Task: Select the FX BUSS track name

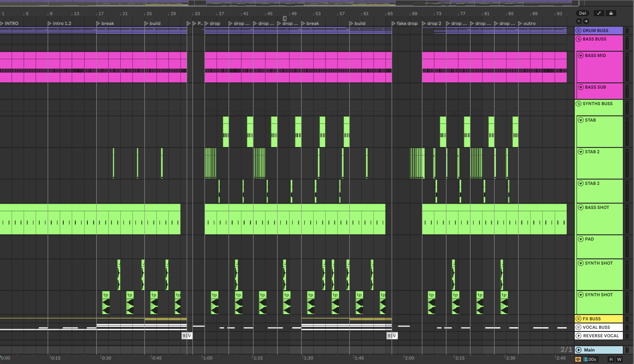Action: [x=592, y=319]
